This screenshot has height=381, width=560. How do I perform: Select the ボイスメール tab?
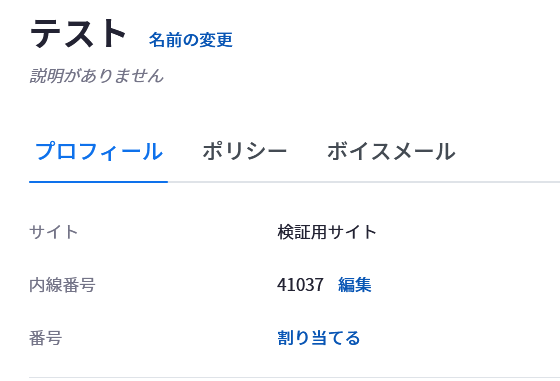391,151
